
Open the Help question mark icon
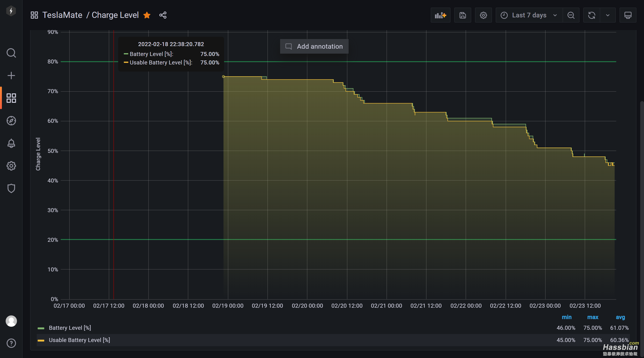pyautogui.click(x=11, y=343)
